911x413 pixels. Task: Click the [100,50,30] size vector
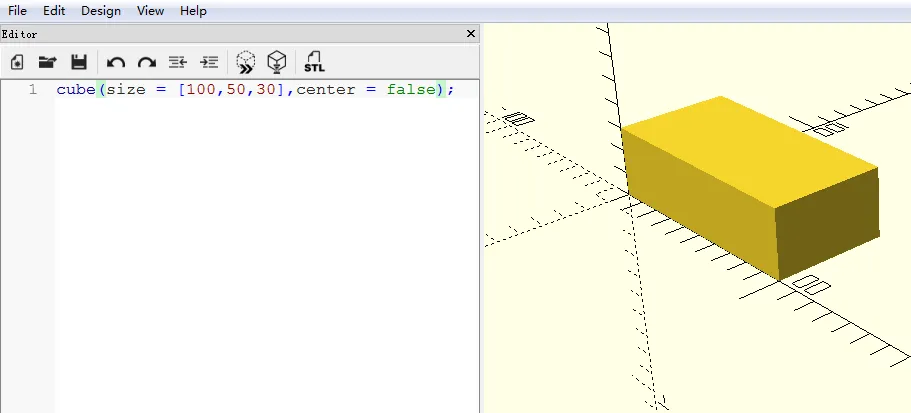click(x=231, y=89)
